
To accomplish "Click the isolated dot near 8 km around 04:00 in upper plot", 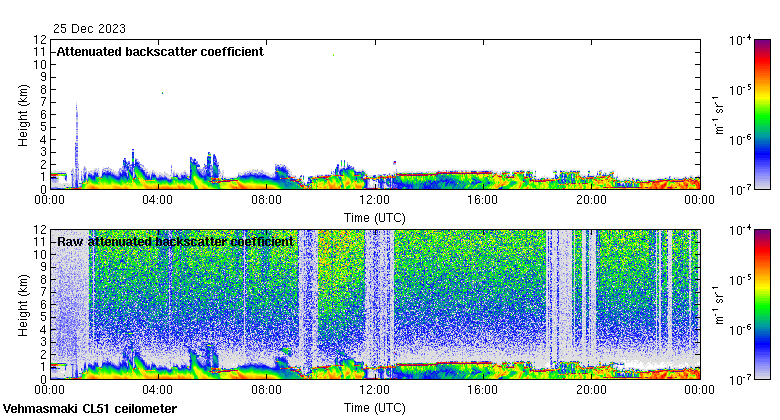I will (x=162, y=93).
